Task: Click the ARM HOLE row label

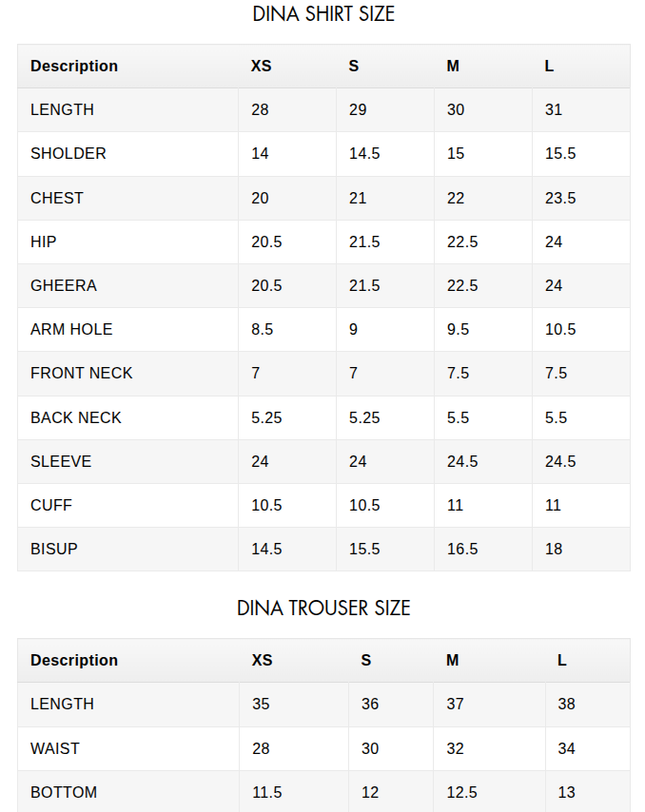Action: coord(71,329)
